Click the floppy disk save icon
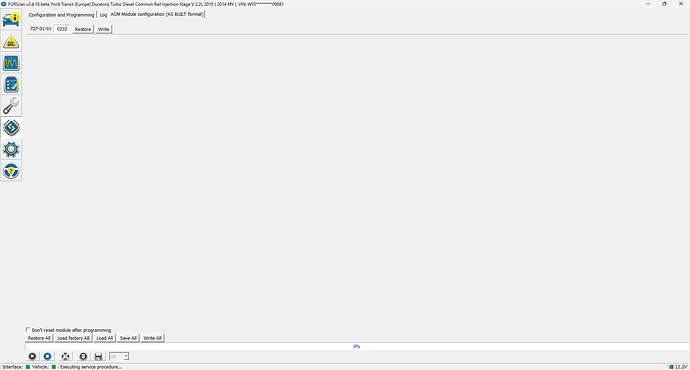The width and height of the screenshot is (690, 370). coord(98,356)
